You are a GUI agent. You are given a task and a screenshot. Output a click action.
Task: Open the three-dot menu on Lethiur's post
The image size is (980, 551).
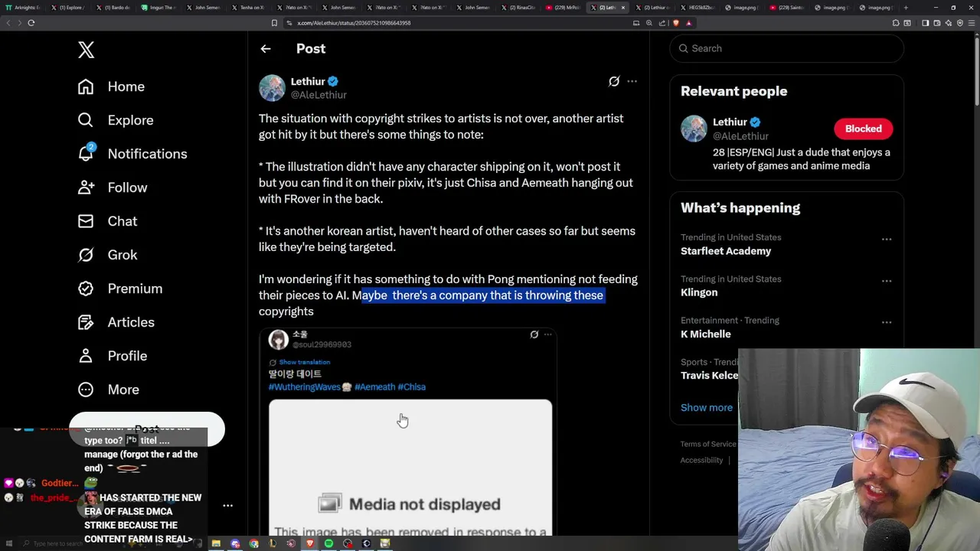pyautogui.click(x=632, y=81)
